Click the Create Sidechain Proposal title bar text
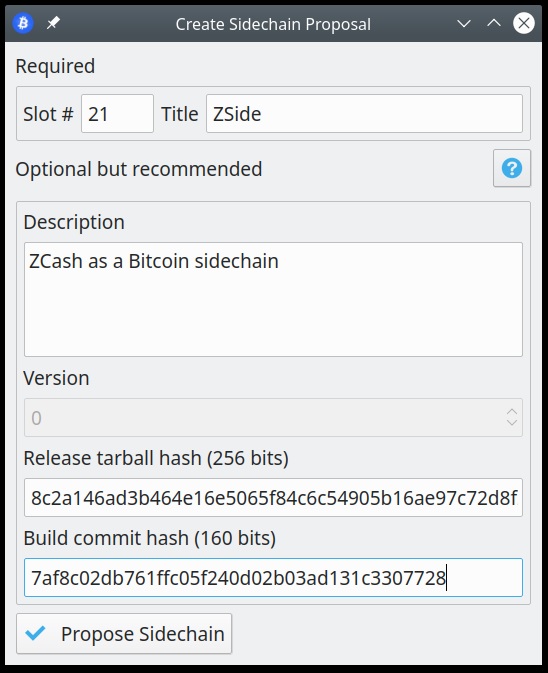548x673 pixels. coord(273,24)
